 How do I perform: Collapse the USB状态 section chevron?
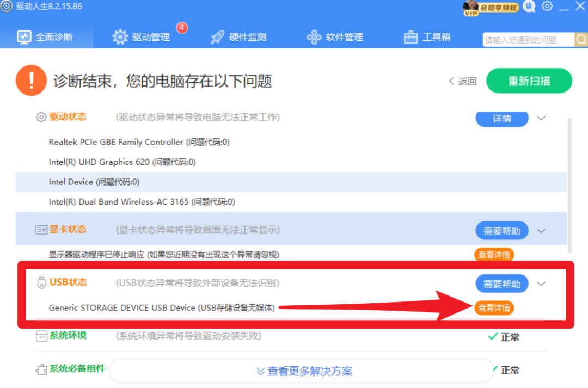[x=541, y=284]
